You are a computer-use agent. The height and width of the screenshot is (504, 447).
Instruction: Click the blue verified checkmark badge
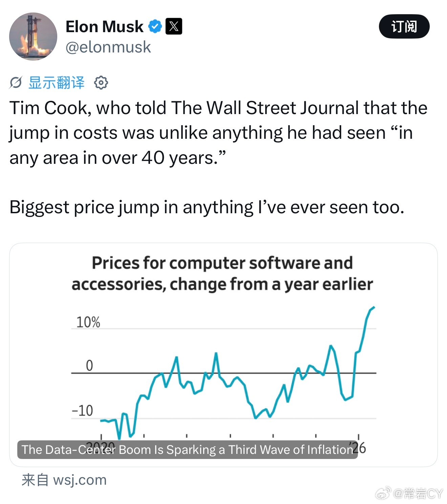tap(155, 26)
